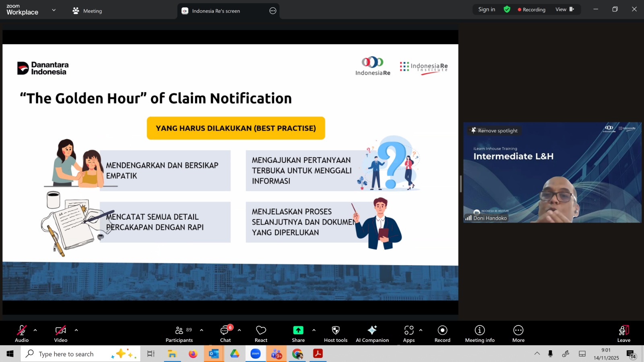Screen dimensions: 644x362
Task: Expand video options arrow next to Video
Action: pyautogui.click(x=76, y=330)
